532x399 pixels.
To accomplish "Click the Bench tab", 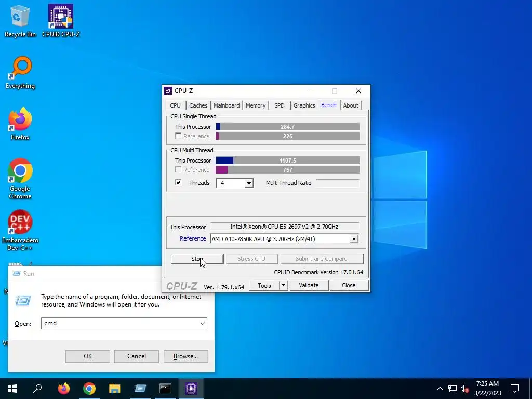I will (329, 105).
